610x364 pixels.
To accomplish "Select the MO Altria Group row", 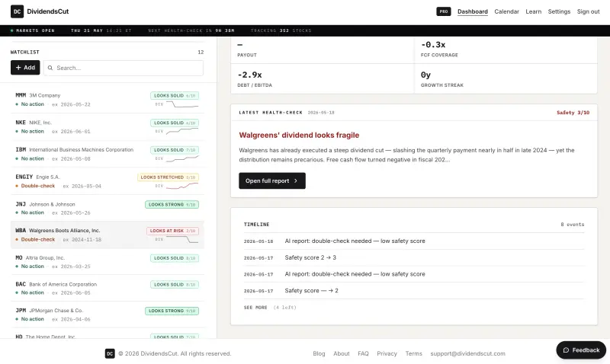I will point(108,262).
